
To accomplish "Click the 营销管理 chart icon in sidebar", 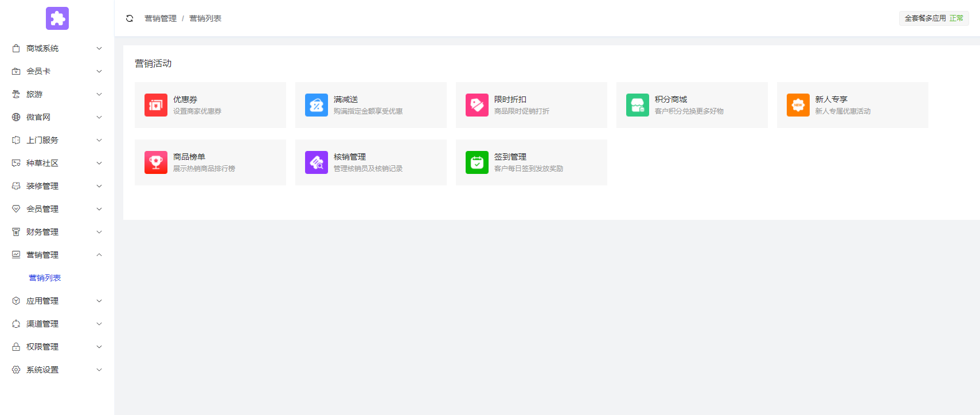I will [16, 255].
